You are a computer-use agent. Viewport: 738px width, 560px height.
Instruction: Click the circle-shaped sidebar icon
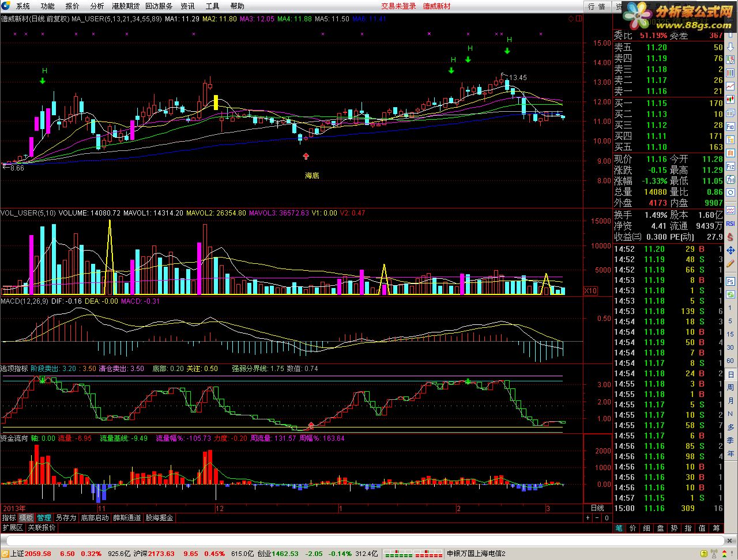731,192
